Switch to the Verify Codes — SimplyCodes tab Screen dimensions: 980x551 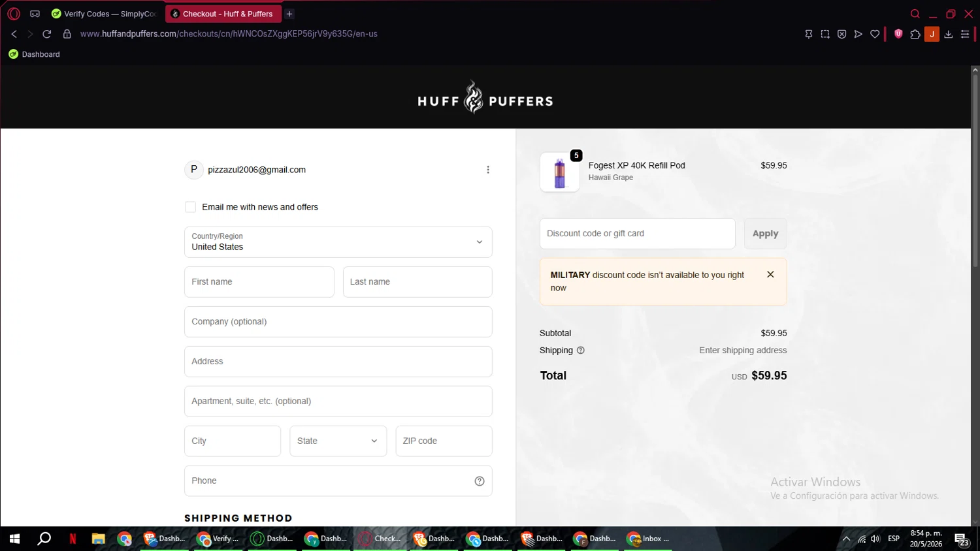106,14
